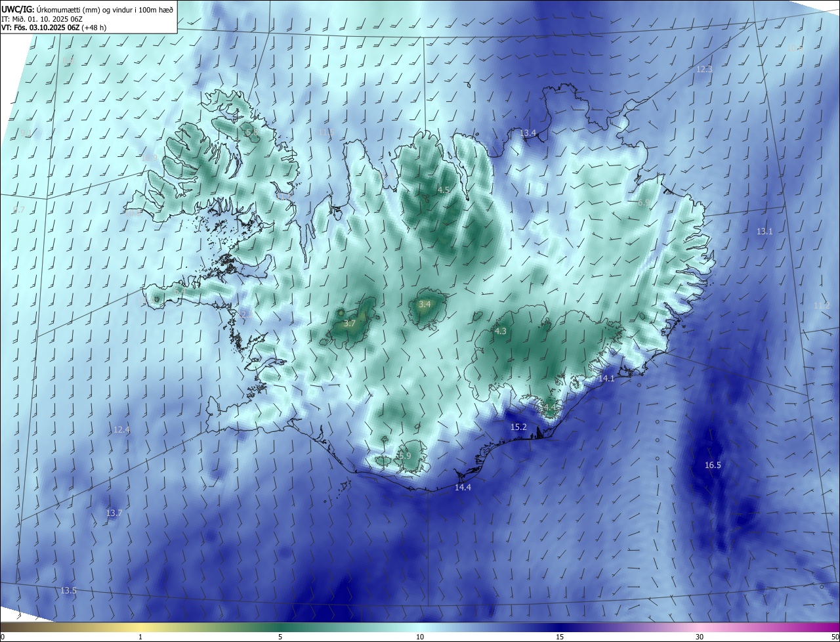Click the faint 6.4 value label on Snæfellsnes
The width and height of the screenshot is (840, 642).
point(180,291)
